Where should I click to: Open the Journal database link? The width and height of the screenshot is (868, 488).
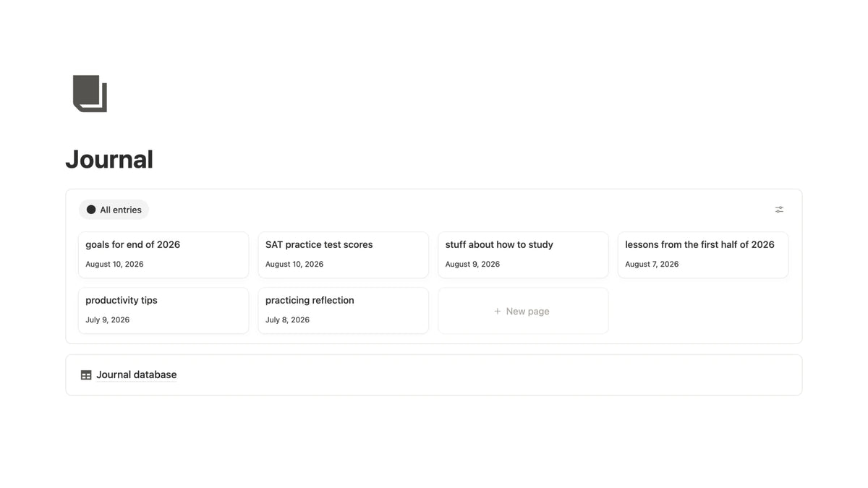(433, 374)
